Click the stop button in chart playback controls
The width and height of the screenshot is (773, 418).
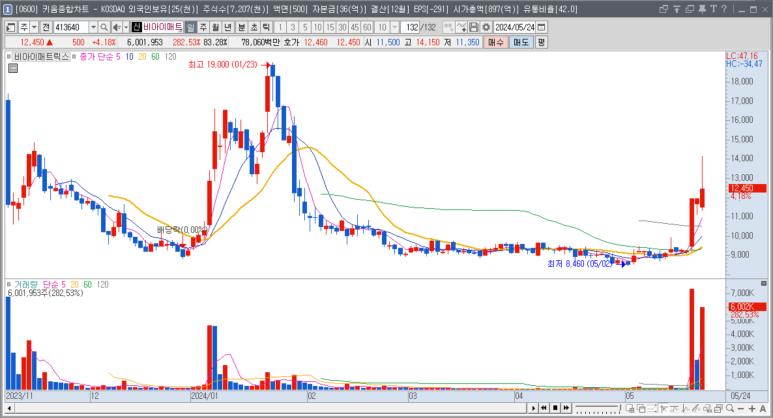555,408
